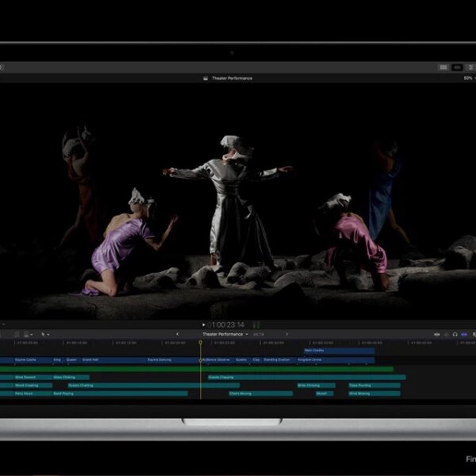Viewport: 476px width, 476px height.
Task: Click the audio meters beside the timecode
Action: tap(256, 324)
